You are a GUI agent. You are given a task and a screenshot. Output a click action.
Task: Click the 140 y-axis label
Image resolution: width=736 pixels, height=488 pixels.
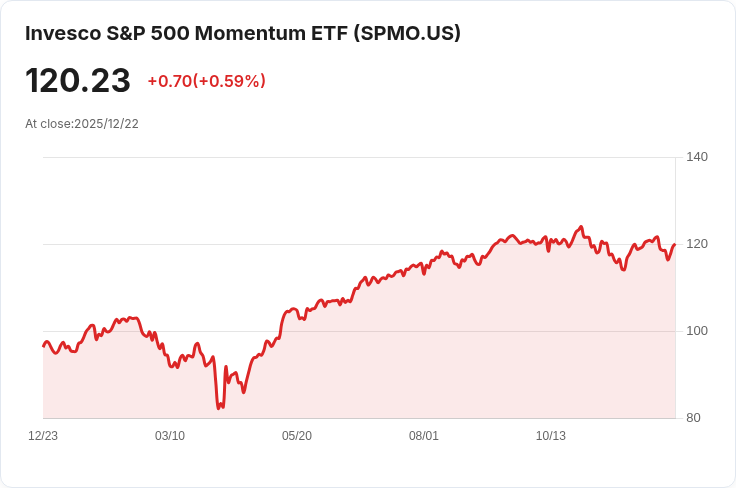click(x=697, y=157)
